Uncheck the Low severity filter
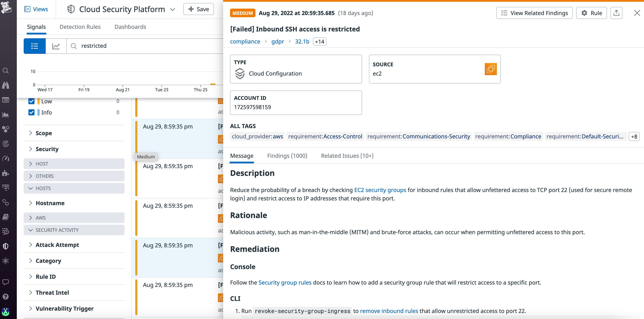 pos(31,101)
